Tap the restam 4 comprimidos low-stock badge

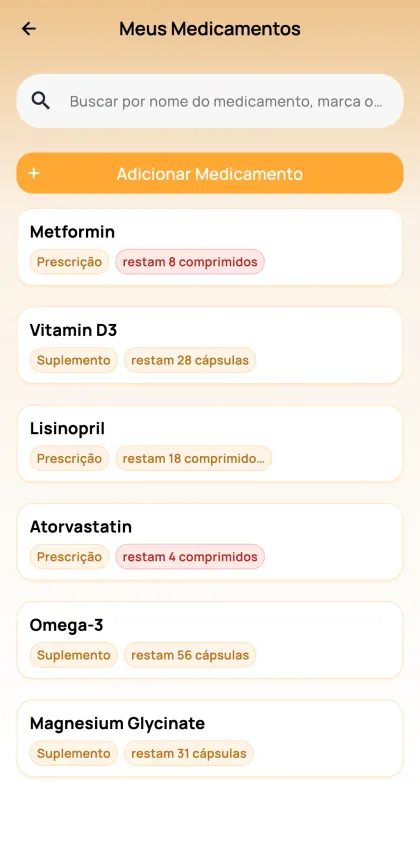coord(190,557)
